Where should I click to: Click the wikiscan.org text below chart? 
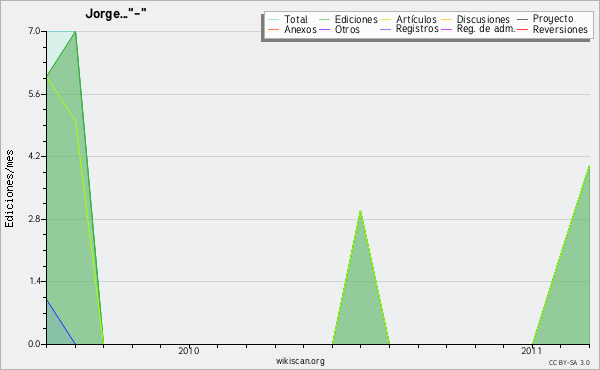coord(300,360)
